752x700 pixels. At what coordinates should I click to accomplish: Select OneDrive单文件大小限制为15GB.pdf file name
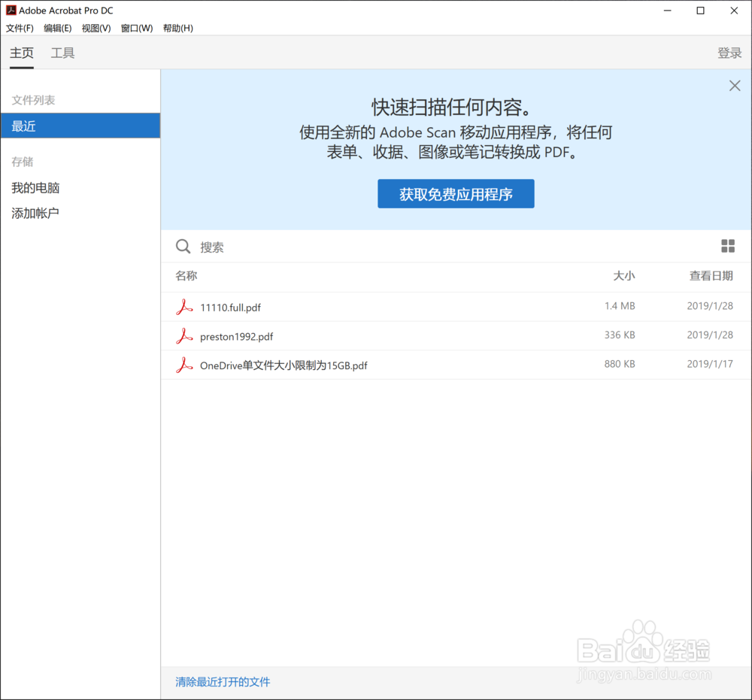point(284,365)
